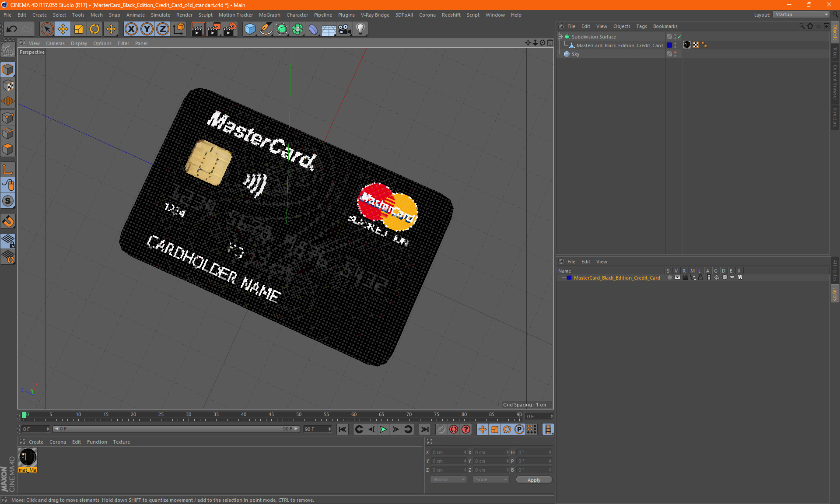The width and height of the screenshot is (840, 504).
Task: Open the MoGraph menu
Action: (269, 15)
